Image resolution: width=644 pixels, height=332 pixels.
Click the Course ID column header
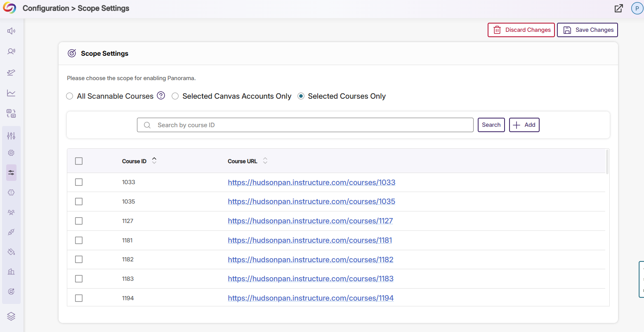click(x=134, y=161)
